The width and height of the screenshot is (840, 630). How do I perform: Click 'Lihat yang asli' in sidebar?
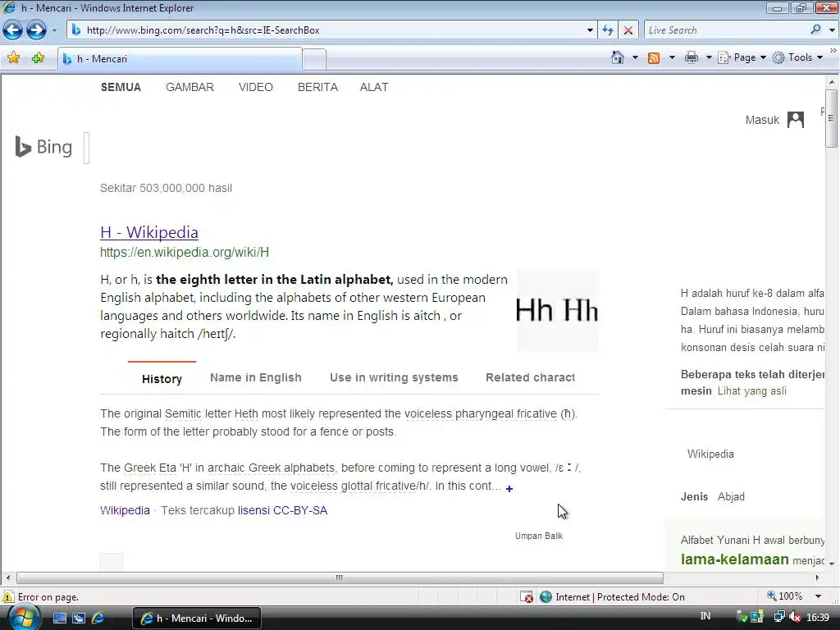pos(751,391)
